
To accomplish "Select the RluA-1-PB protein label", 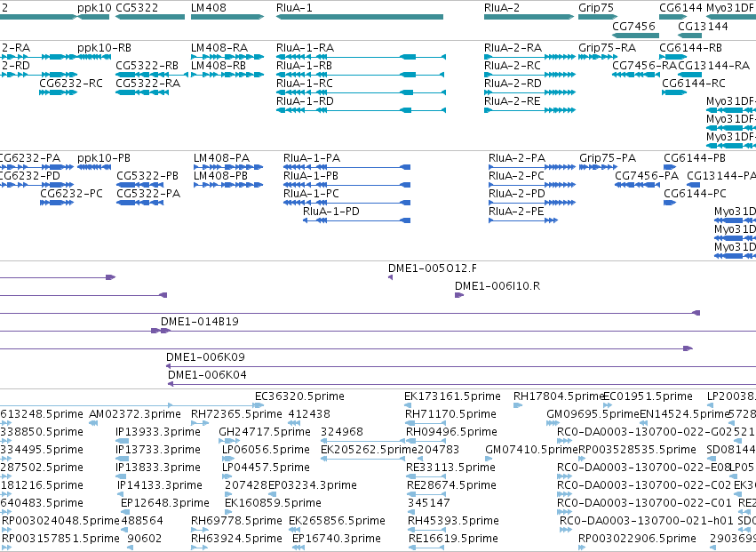I will [x=311, y=176].
